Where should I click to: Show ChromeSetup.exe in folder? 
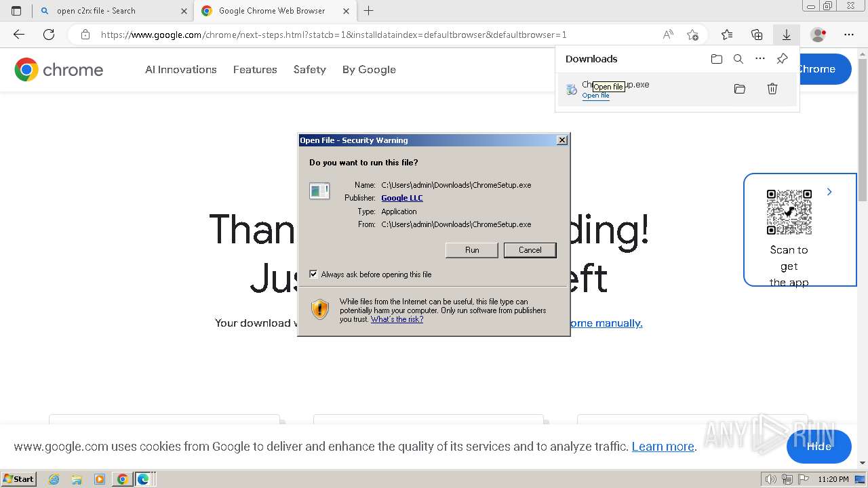(740, 89)
